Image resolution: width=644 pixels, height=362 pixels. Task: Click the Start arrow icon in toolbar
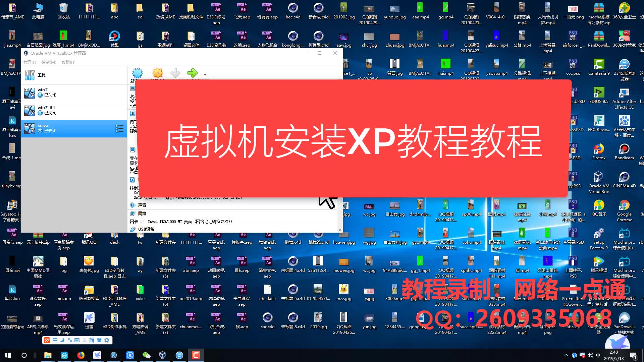pos(193,73)
